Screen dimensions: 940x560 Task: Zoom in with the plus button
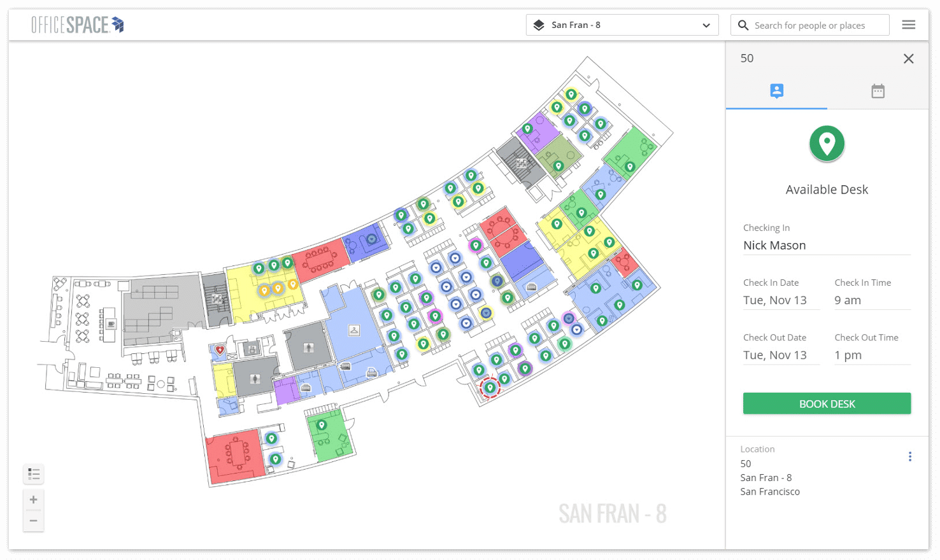[34, 500]
